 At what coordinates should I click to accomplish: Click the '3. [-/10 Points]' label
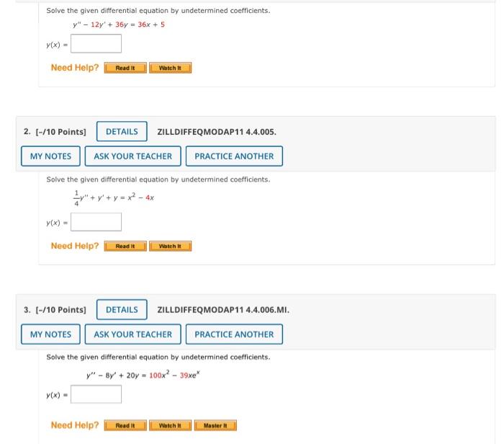click(x=55, y=310)
